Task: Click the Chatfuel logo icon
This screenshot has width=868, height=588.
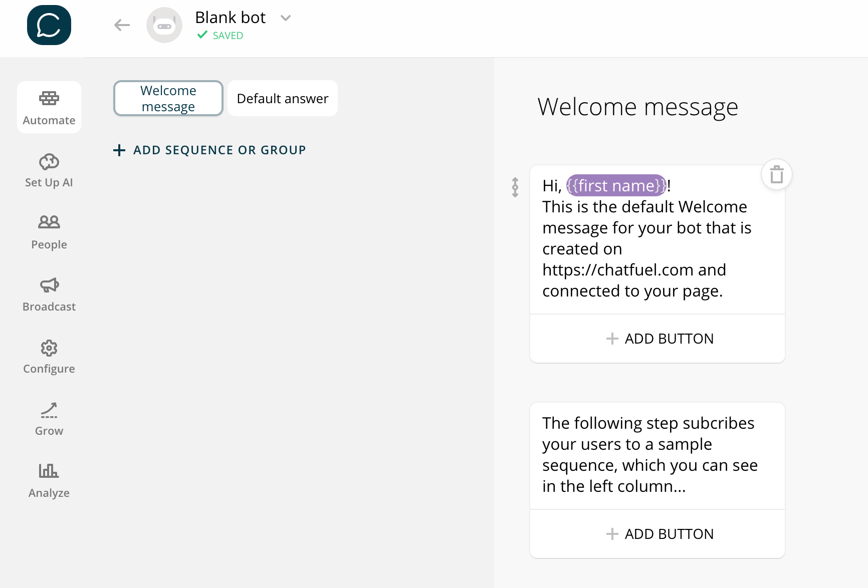Action: (x=49, y=25)
